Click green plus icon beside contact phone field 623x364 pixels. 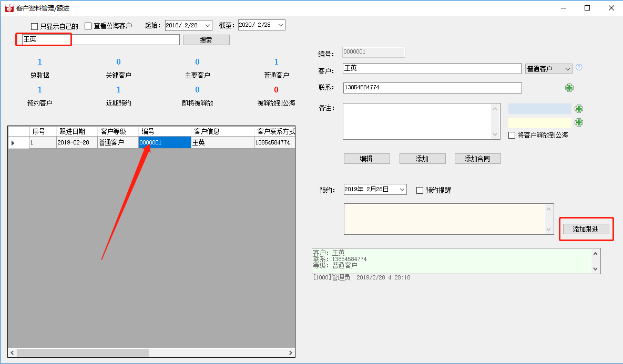point(569,88)
